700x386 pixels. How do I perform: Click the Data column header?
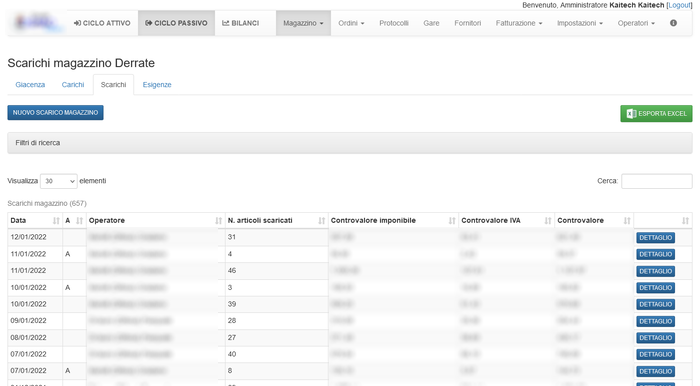(35, 220)
